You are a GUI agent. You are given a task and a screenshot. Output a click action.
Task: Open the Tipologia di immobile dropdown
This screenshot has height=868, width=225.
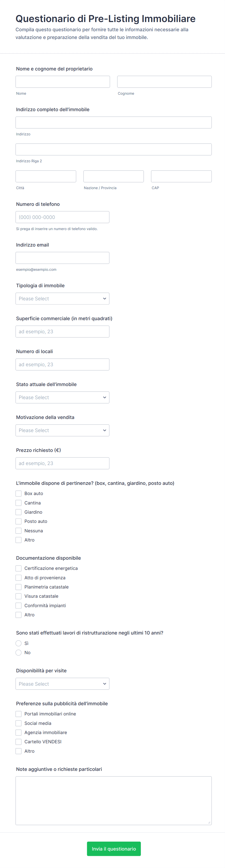[62, 299]
